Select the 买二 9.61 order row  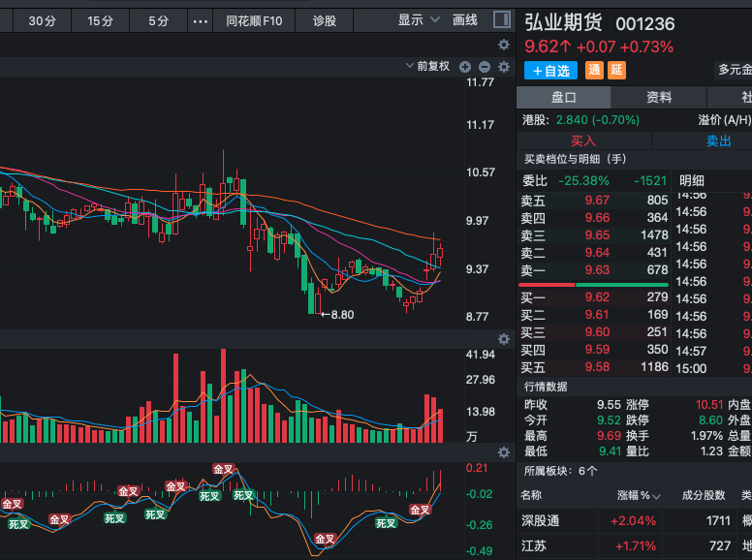594,315
